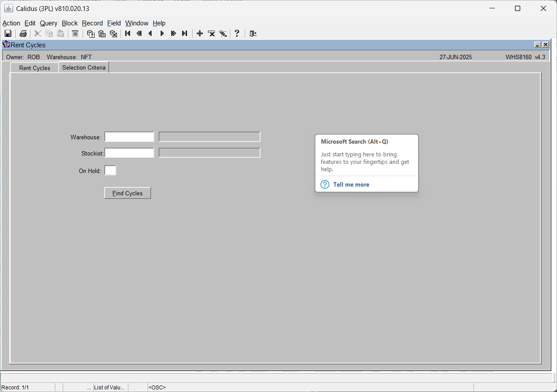
Task: Click the Tell me more link
Action: 351,184
